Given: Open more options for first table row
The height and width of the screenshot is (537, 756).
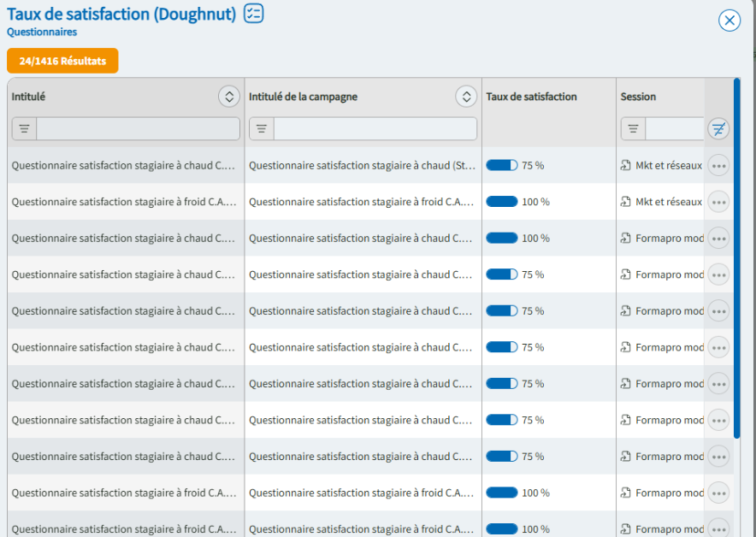Looking at the screenshot, I should pyautogui.click(x=718, y=166).
